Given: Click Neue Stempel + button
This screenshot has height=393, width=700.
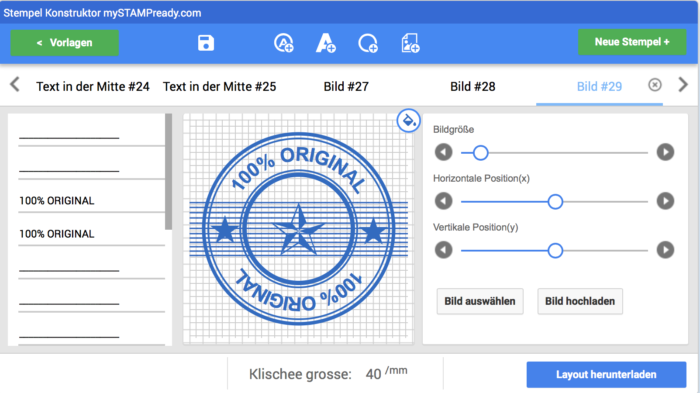Looking at the screenshot, I should [632, 42].
